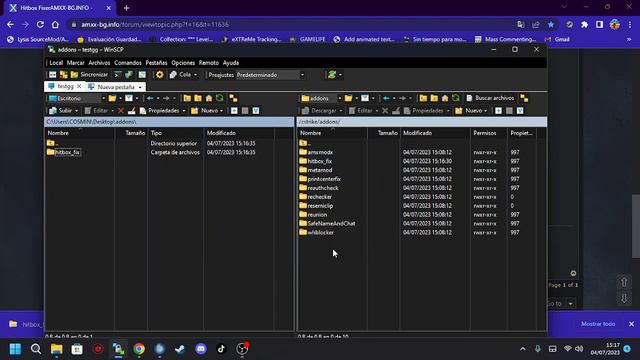
Task: Open the Gmail bookmark
Action: [557, 39]
